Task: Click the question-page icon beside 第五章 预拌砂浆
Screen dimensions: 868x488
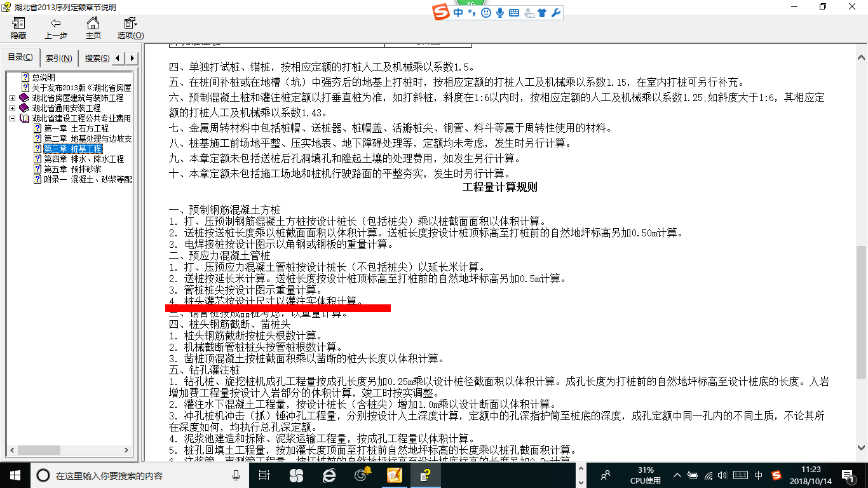Action: pos(37,169)
